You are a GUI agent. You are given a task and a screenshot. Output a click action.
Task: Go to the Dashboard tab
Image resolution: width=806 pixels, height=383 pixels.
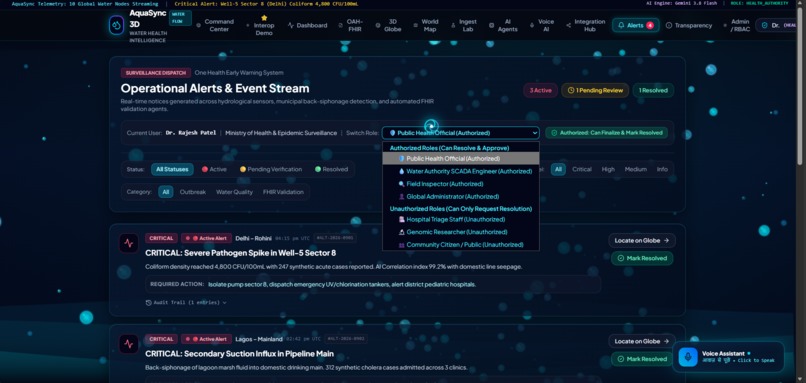(x=307, y=25)
